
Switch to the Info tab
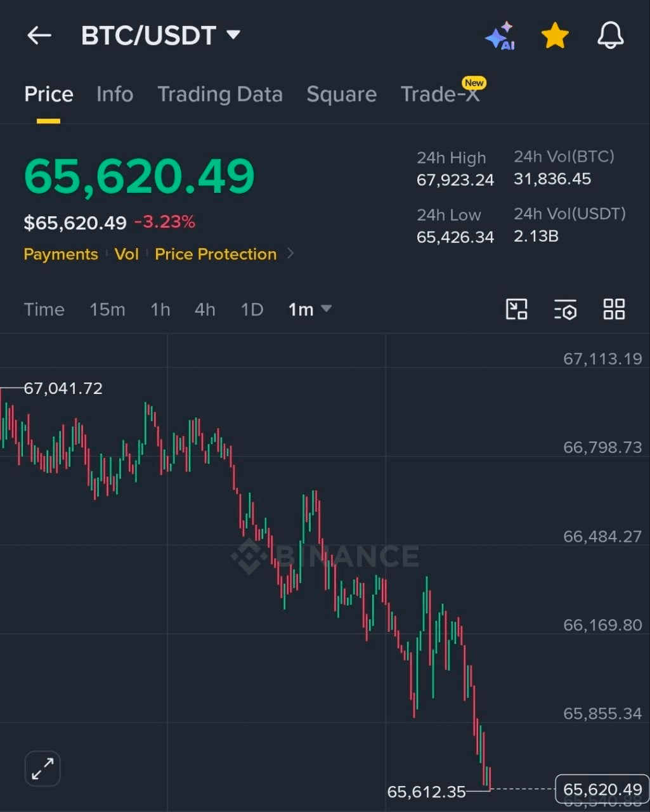coord(115,94)
